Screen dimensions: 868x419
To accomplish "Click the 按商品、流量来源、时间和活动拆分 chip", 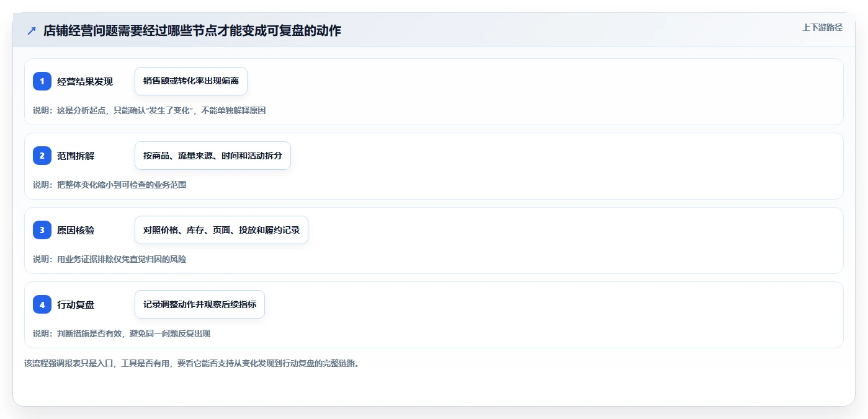I will pyautogui.click(x=213, y=156).
